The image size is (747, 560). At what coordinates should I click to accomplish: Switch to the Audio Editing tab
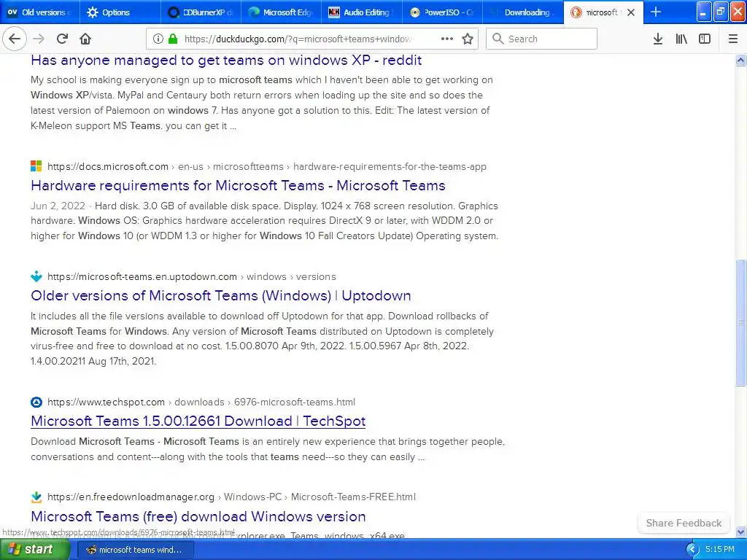tap(362, 12)
